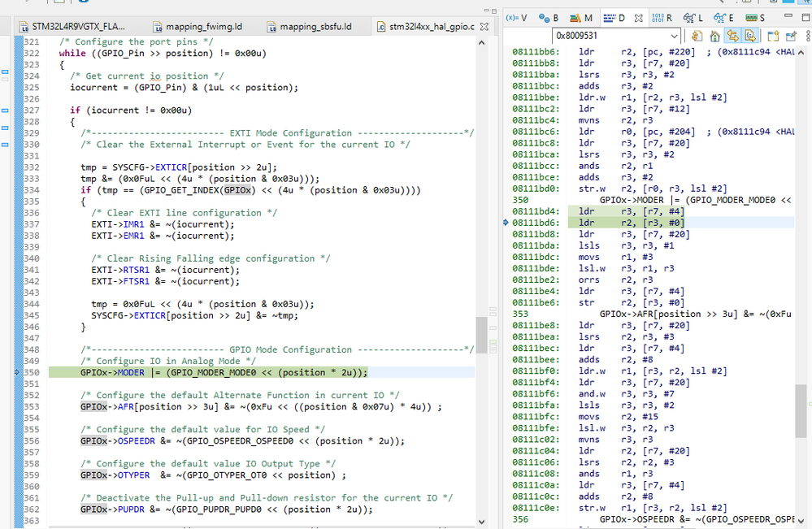The width and height of the screenshot is (812, 529).
Task: Click the FTSR1 field on line 342
Action: point(137,281)
